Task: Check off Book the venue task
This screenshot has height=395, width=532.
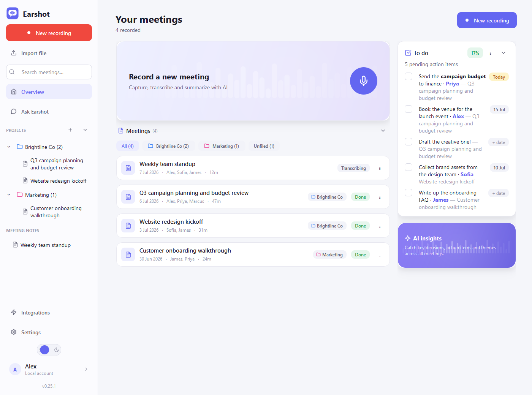Action: (408, 109)
